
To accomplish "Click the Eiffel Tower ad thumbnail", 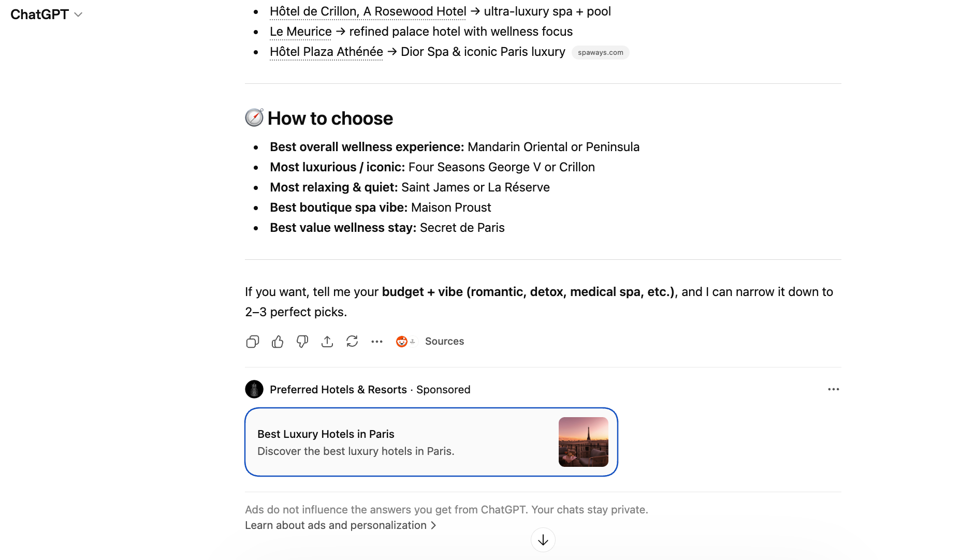I will [x=583, y=442].
